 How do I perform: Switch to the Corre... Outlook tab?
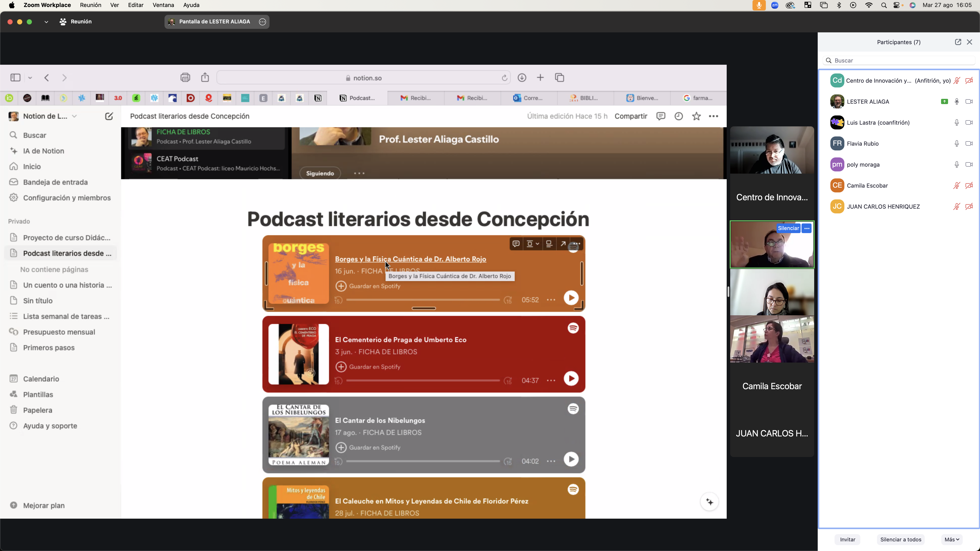[x=529, y=98]
